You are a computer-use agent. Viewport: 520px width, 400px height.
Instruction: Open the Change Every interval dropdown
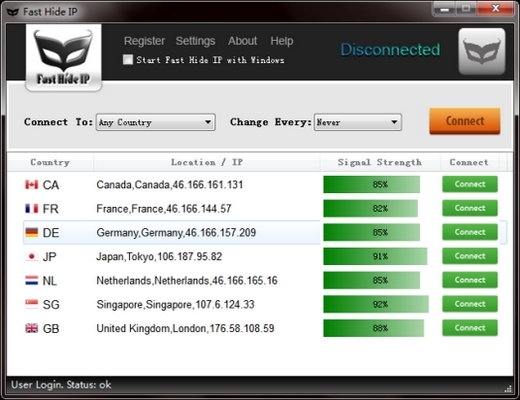(x=358, y=122)
